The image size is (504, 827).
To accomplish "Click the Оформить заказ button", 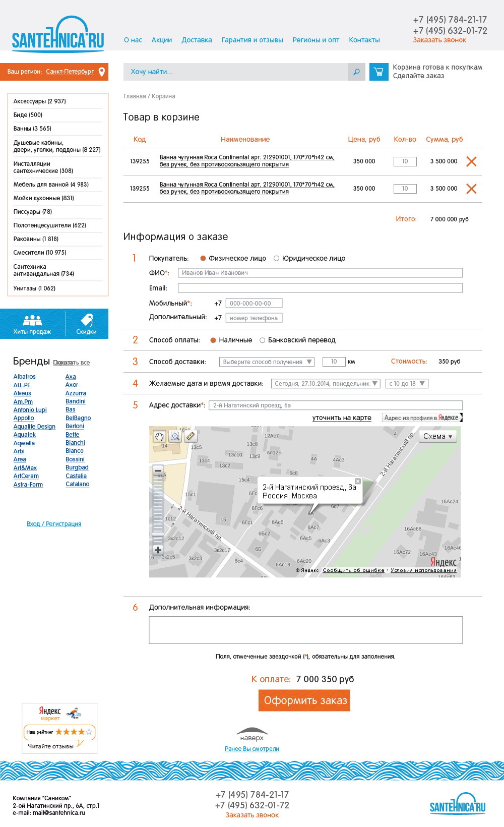I will 304,700.
